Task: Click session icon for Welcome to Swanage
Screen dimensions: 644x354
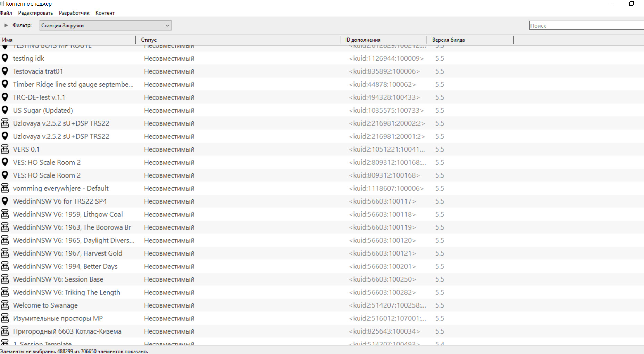Action: 5,305
